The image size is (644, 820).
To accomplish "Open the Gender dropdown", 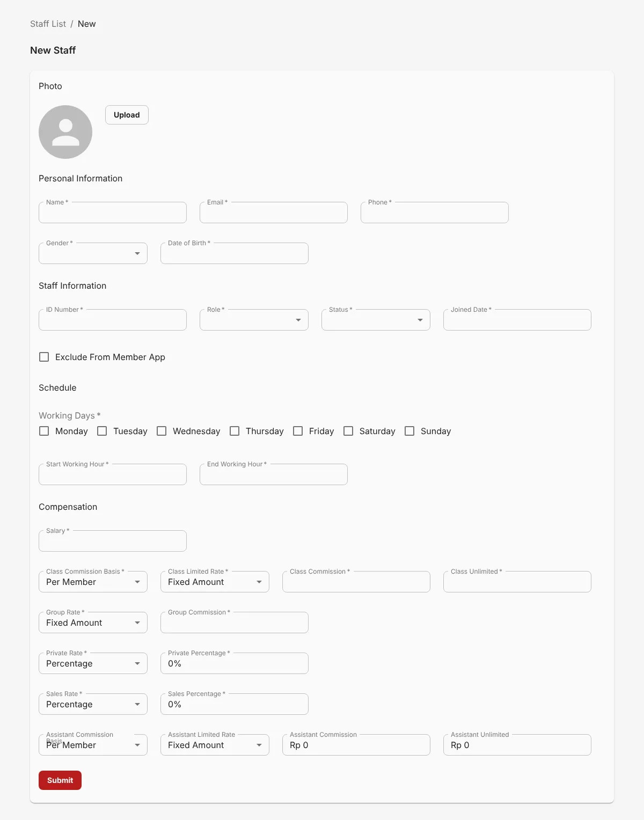I will coord(93,253).
